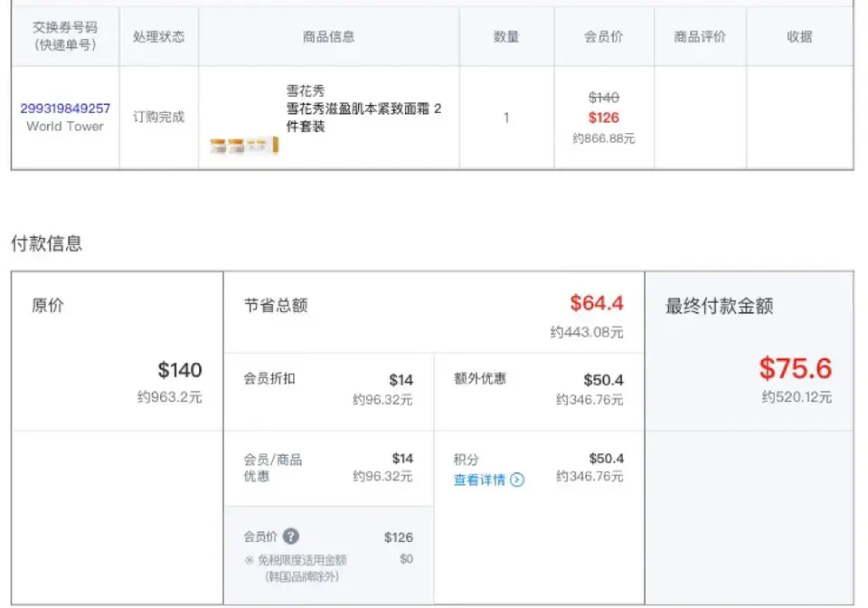Click the 商品信息 column header
Image resolution: width=868 pixels, height=608 pixels.
click(328, 36)
